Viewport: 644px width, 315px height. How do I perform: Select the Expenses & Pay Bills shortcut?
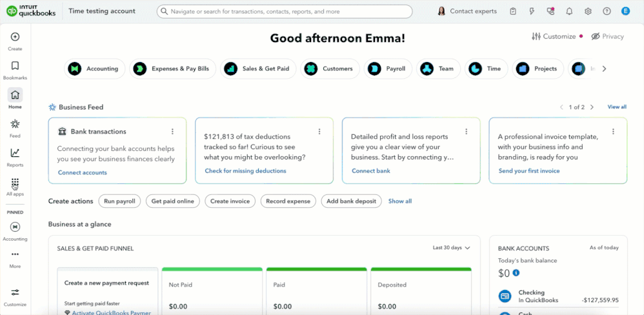(x=172, y=68)
